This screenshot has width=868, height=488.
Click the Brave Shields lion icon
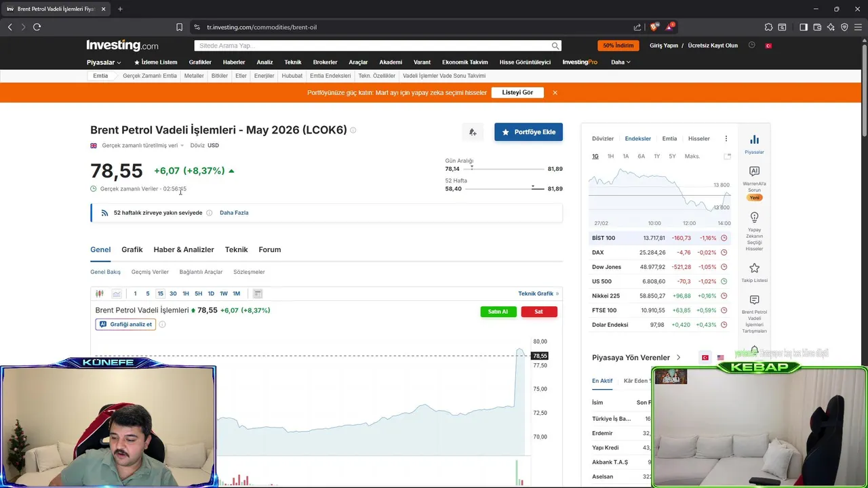(x=654, y=27)
